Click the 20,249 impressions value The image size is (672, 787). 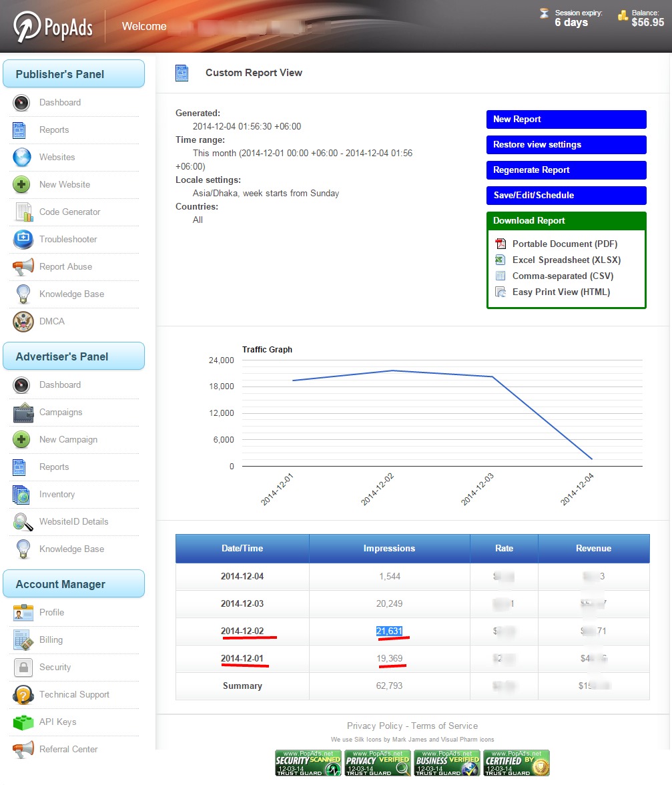tap(390, 604)
